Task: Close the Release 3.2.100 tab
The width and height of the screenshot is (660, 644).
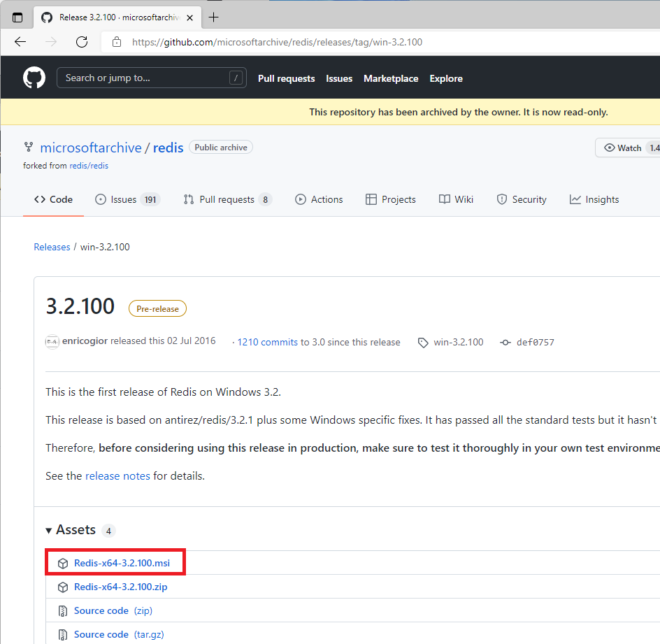Action: 190,17
